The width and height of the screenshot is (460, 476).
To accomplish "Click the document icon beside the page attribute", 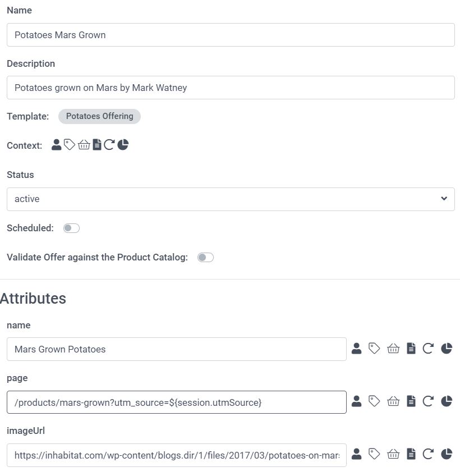I will [x=411, y=401].
